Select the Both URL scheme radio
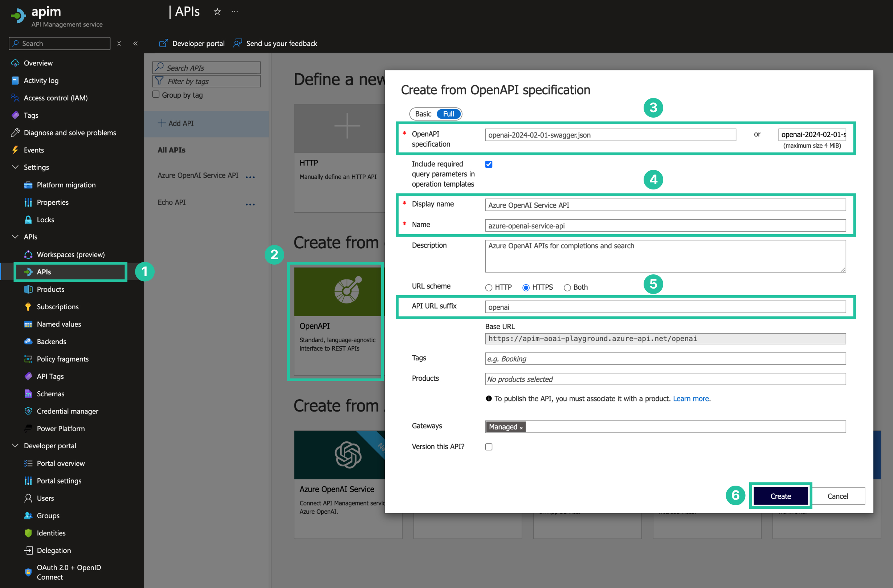Image resolution: width=893 pixels, height=588 pixels. [567, 287]
